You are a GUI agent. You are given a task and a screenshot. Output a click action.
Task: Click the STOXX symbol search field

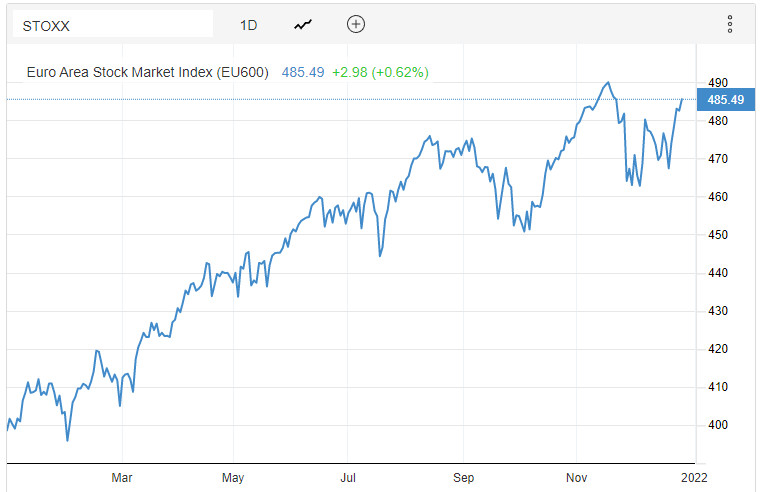tap(112, 24)
